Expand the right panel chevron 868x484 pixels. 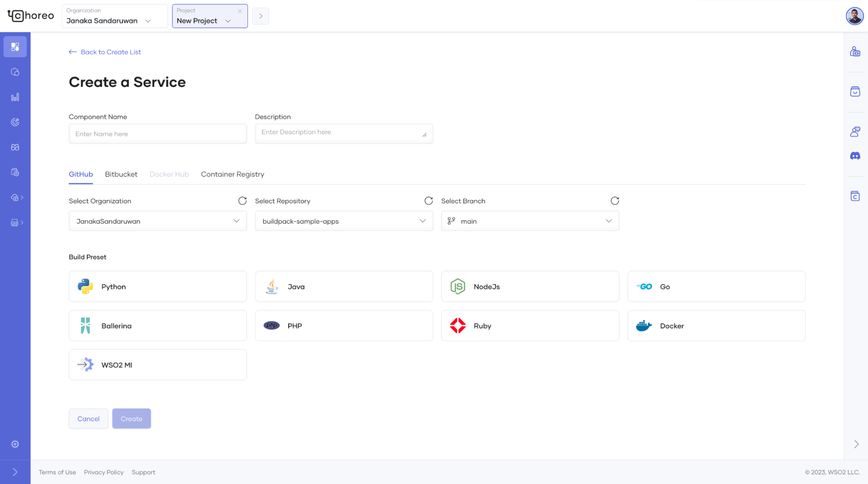click(x=856, y=444)
